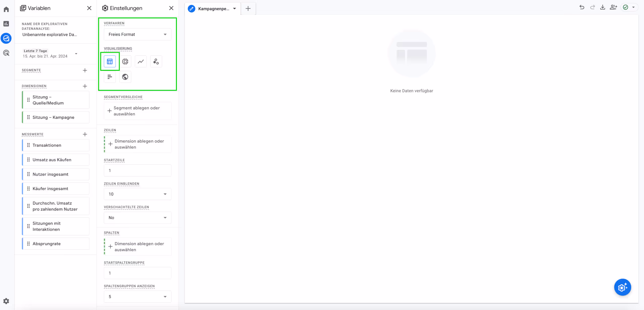
Task: Open Explore icon in left navigation
Action: click(6, 38)
